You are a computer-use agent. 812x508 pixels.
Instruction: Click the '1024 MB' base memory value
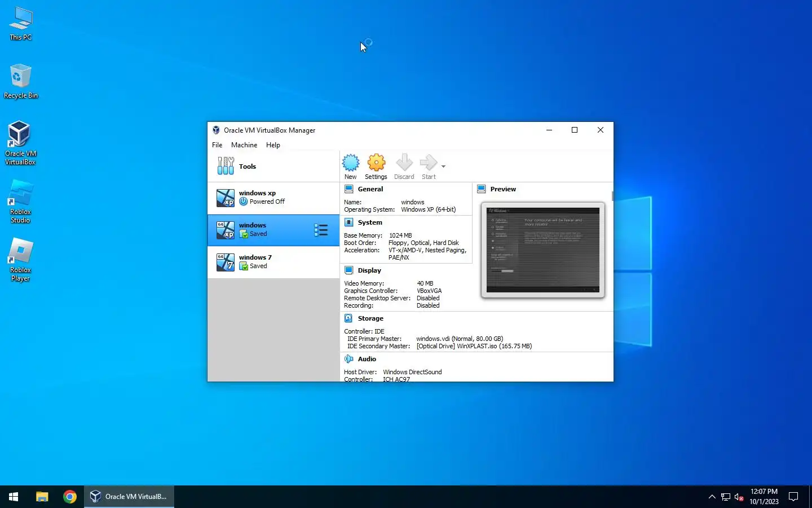400,235
